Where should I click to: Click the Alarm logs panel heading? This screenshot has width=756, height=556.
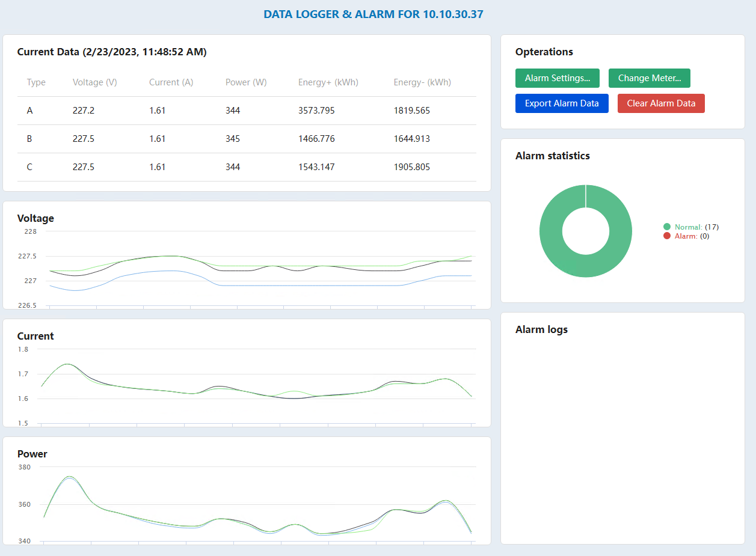coord(541,329)
